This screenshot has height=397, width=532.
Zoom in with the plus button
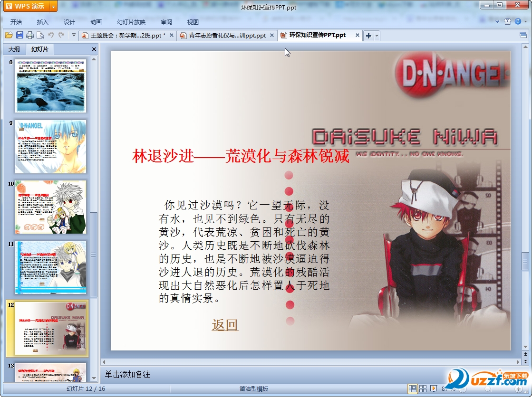[x=518, y=389]
